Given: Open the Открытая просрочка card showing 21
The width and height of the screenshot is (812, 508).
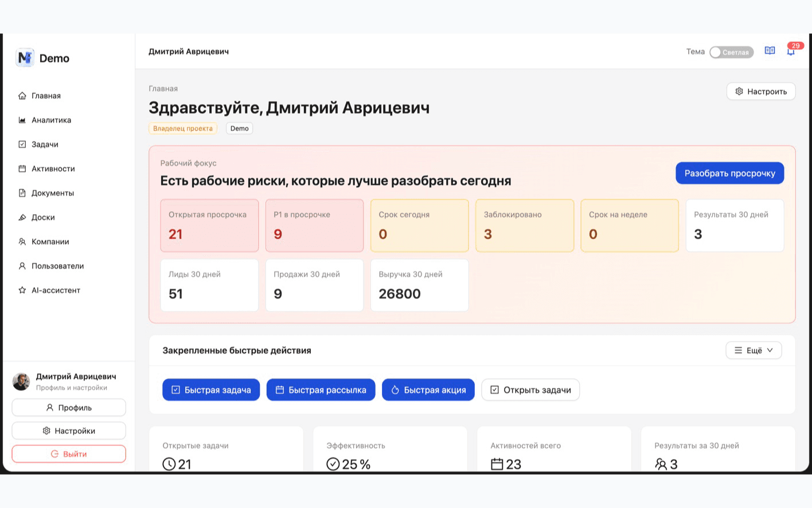Looking at the screenshot, I should coord(209,226).
